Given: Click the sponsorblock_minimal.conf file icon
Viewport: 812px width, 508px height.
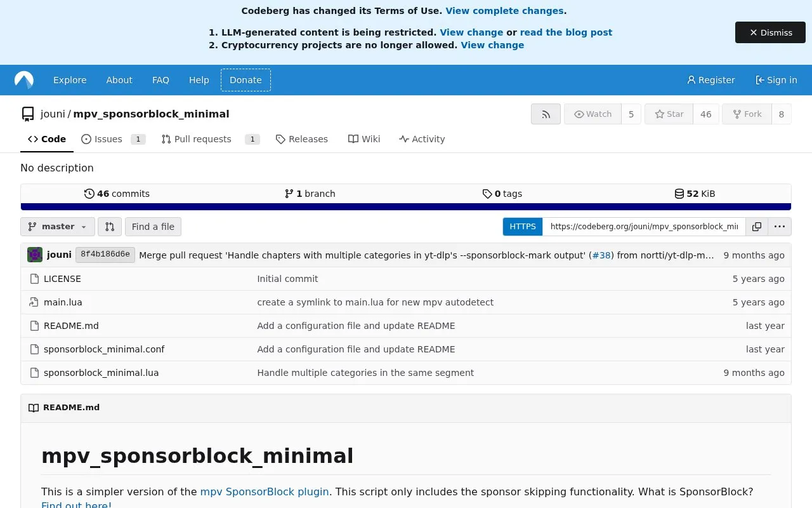Looking at the screenshot, I should (34, 349).
